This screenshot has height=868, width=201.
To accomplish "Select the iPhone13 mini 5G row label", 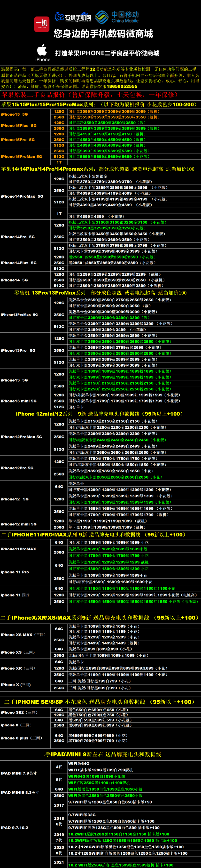I will click(x=19, y=401).
